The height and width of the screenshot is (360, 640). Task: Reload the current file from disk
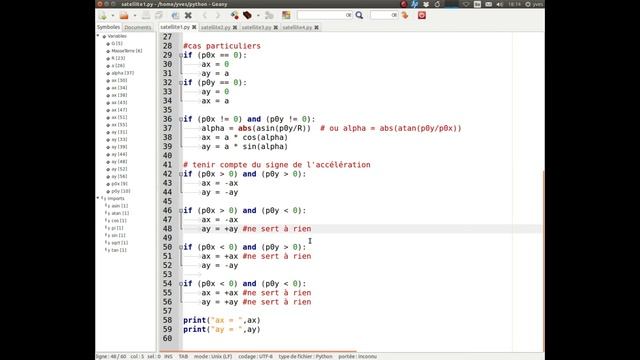tap(176, 16)
